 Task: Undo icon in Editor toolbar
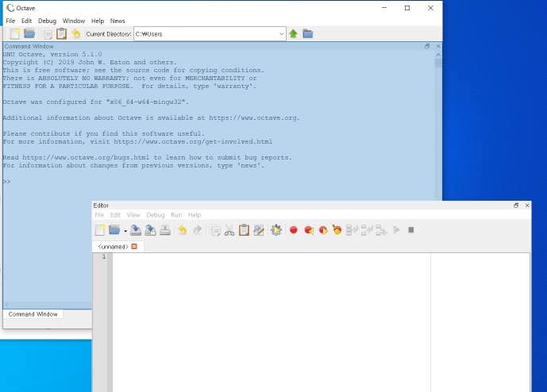[183, 230]
